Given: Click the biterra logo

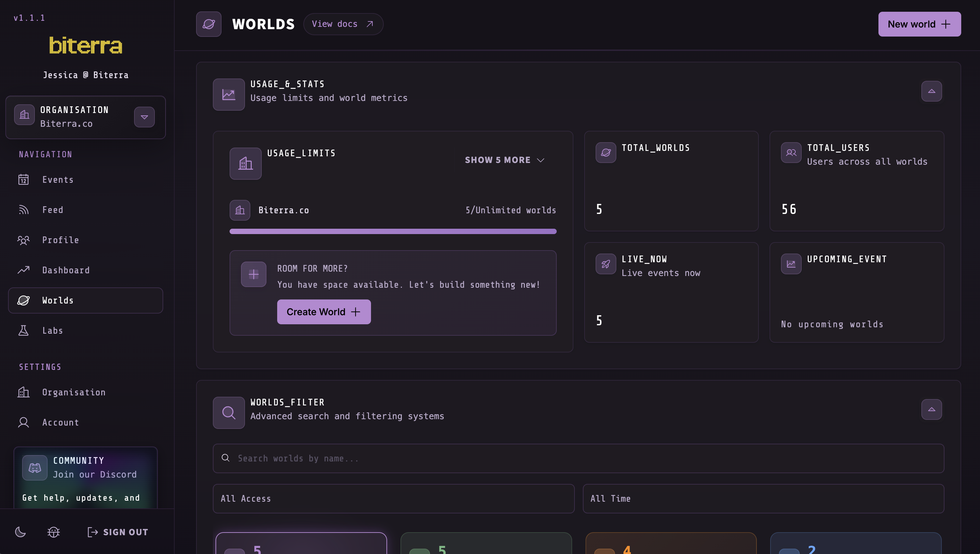Looking at the screenshot, I should click(x=85, y=45).
